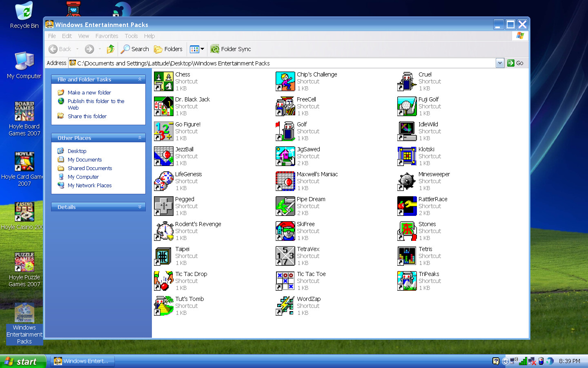Open the Start menu

coord(23,361)
